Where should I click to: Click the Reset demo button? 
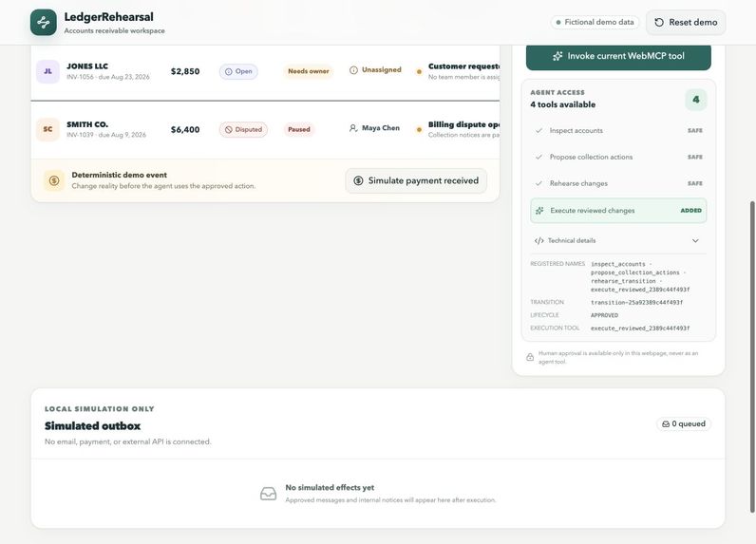[x=686, y=22]
